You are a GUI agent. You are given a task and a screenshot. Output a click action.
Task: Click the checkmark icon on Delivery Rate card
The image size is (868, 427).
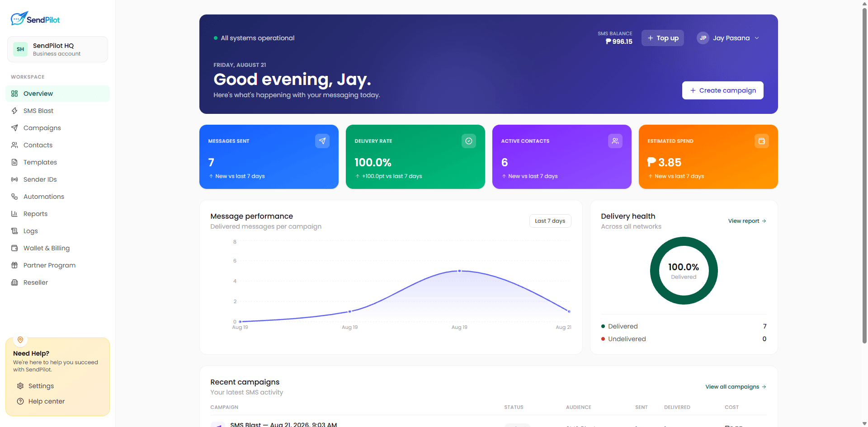point(469,141)
